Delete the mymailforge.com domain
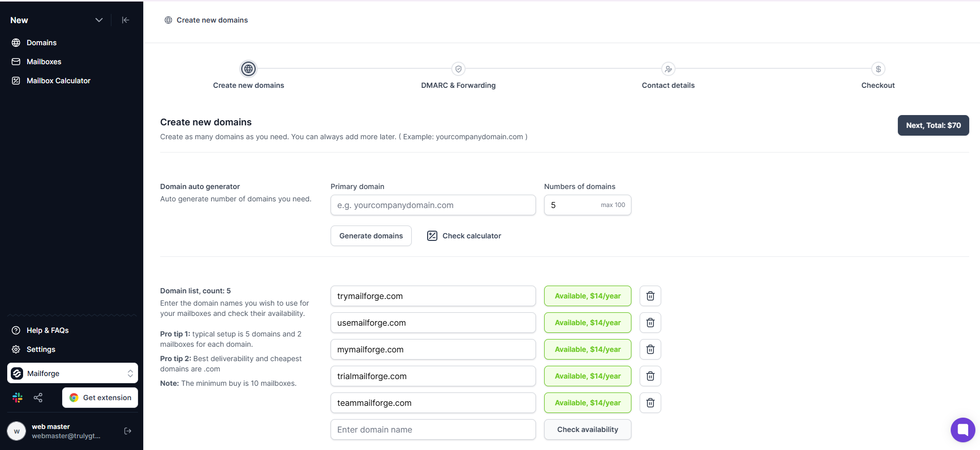The width and height of the screenshot is (980, 450). pyautogui.click(x=650, y=349)
